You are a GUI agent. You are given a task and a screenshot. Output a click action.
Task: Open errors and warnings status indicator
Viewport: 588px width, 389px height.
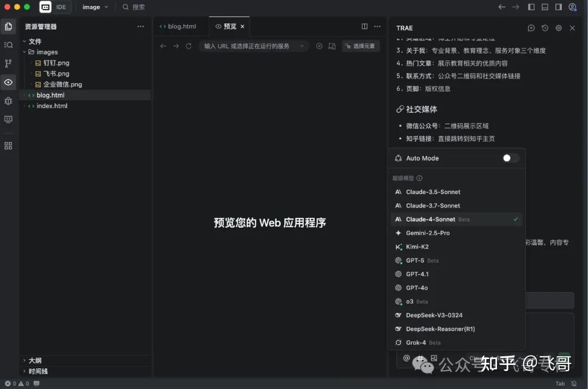tap(17, 384)
